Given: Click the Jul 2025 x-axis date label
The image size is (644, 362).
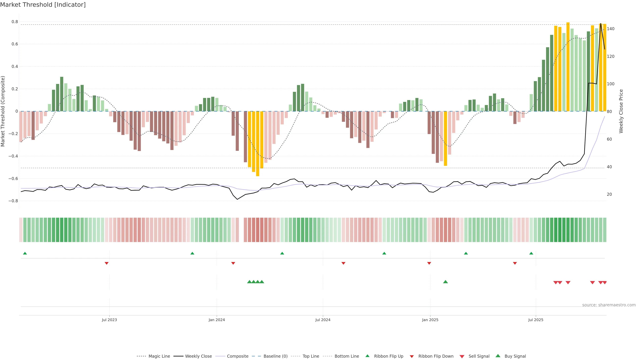Looking at the screenshot, I should 536,320.
